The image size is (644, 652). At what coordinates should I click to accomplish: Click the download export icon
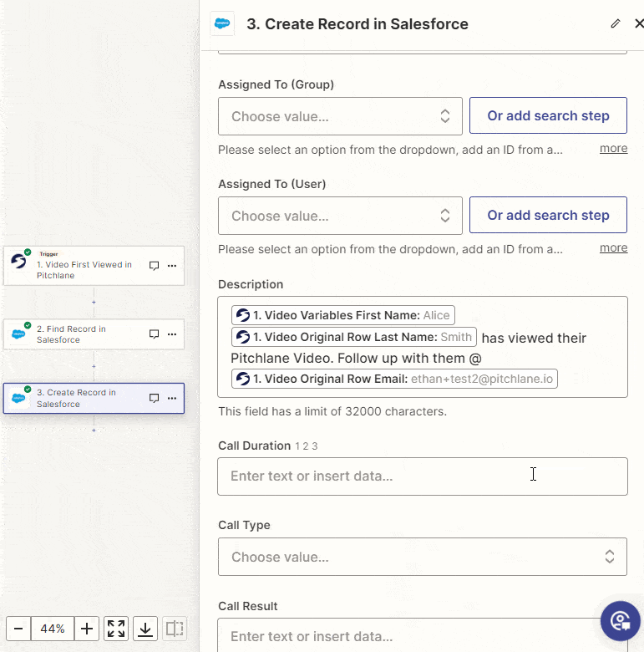point(145,629)
